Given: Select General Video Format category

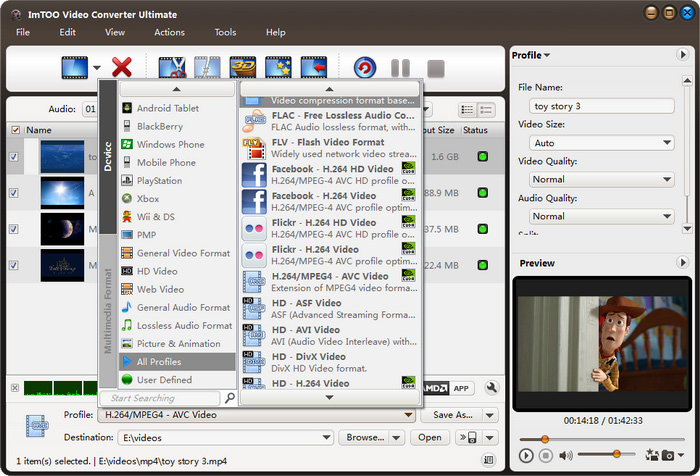Looking at the screenshot, I should coord(177,253).
